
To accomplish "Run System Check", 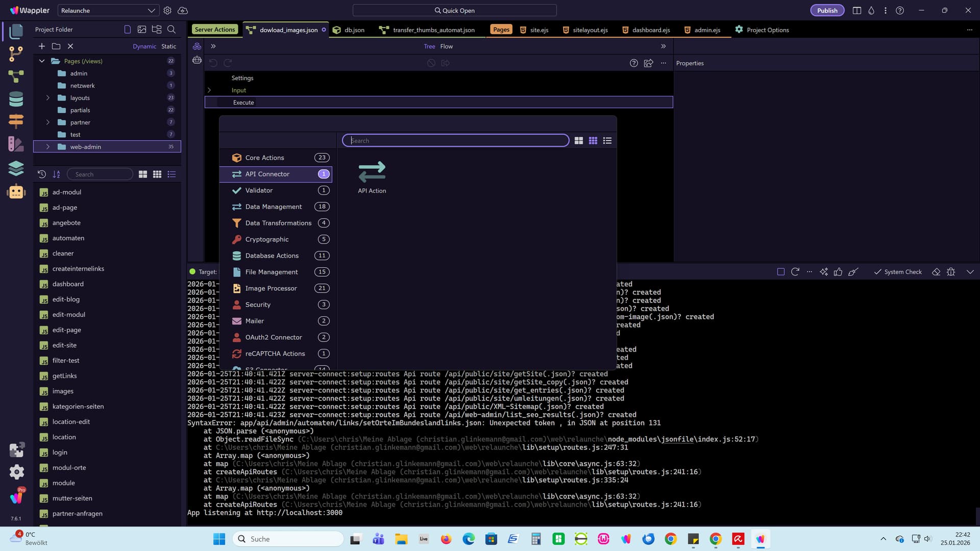I will point(898,272).
